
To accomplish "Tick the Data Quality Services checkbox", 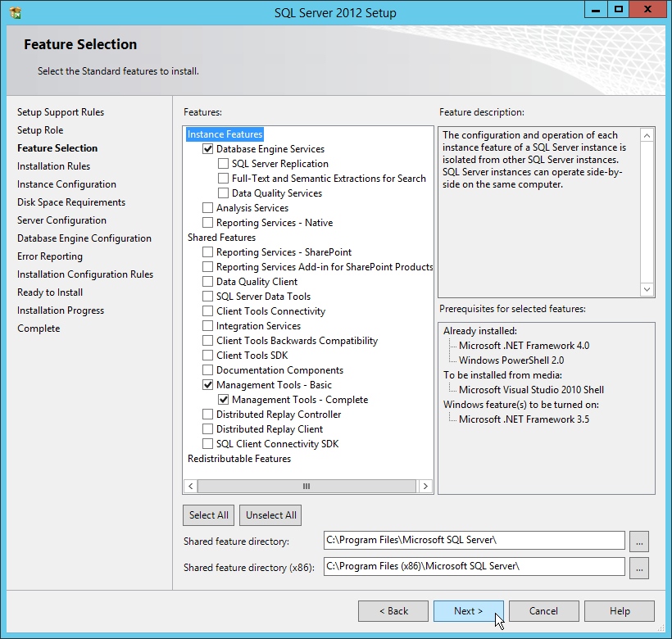I will 223,193.
